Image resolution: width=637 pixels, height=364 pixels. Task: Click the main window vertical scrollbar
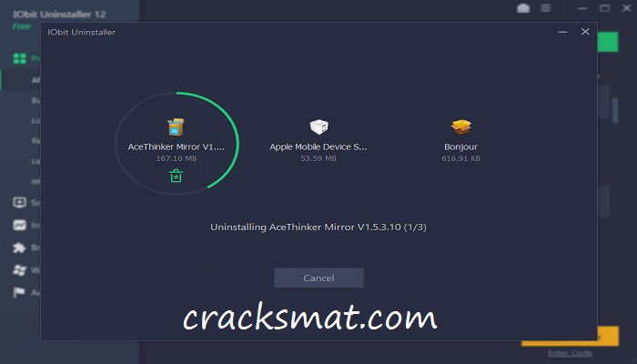click(x=615, y=110)
